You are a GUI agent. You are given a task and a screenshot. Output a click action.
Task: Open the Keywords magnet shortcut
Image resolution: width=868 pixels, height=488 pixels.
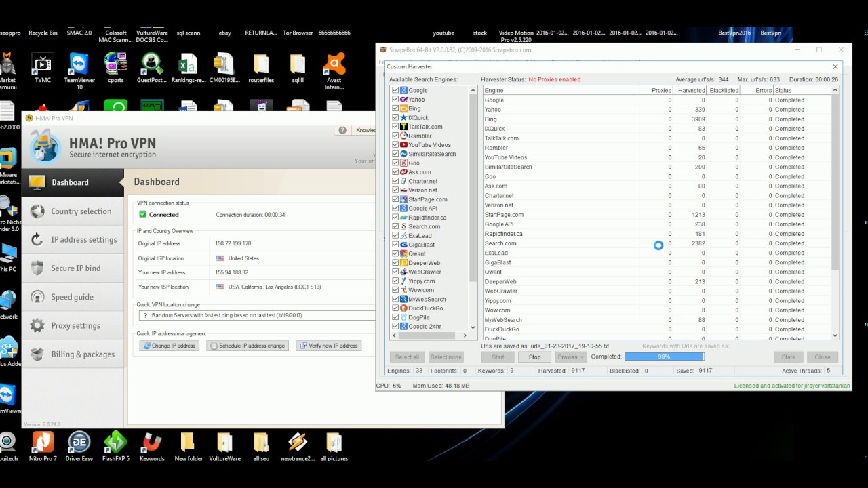click(152, 447)
